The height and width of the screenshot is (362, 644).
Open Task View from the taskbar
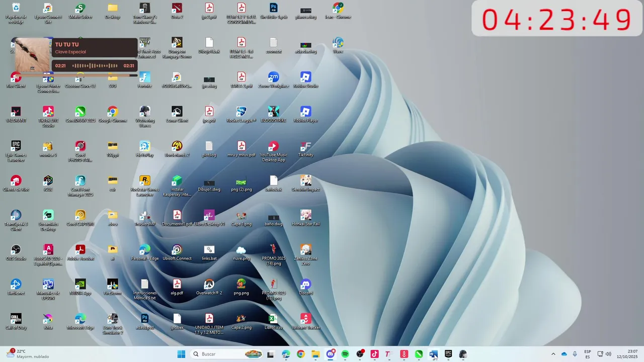(271, 354)
